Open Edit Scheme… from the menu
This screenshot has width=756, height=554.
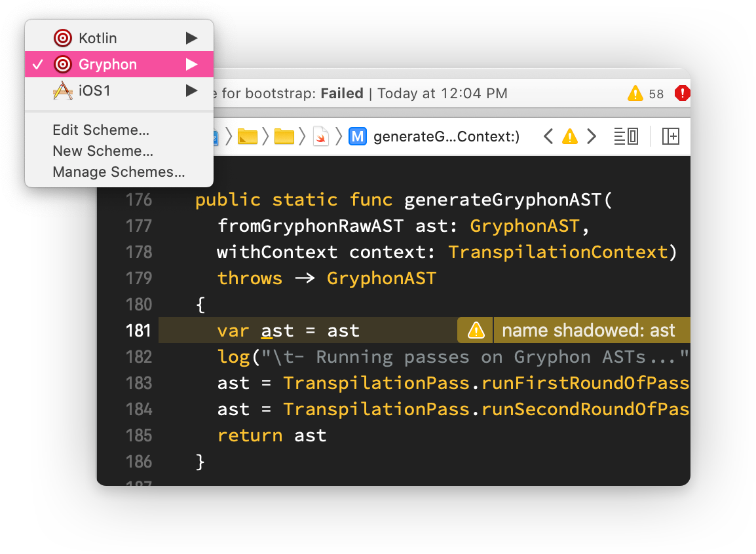click(x=101, y=130)
